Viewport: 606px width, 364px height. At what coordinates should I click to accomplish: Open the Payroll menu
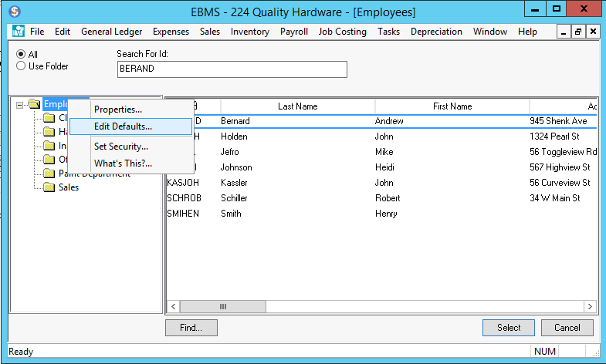293,32
